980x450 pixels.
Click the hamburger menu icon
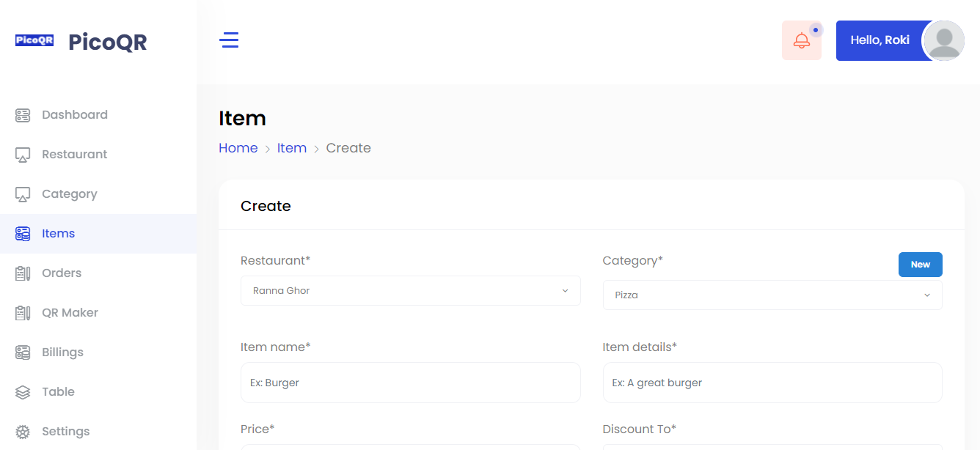tap(230, 40)
